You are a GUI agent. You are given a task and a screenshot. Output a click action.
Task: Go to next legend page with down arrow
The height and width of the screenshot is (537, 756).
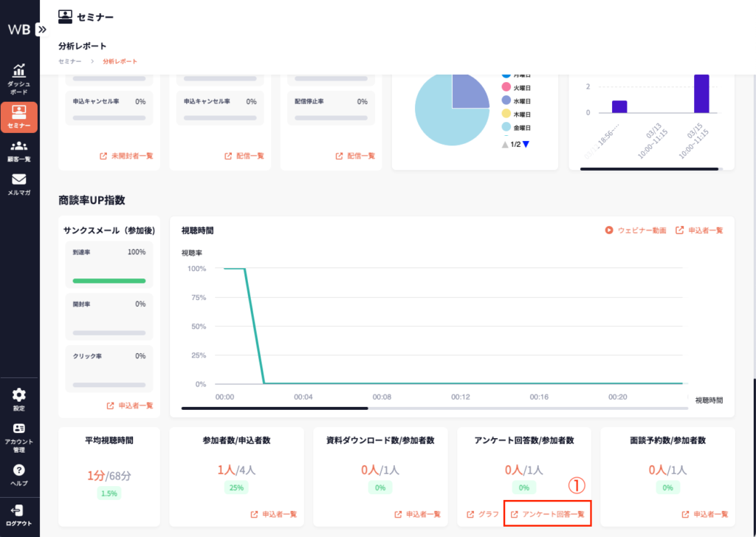click(526, 145)
